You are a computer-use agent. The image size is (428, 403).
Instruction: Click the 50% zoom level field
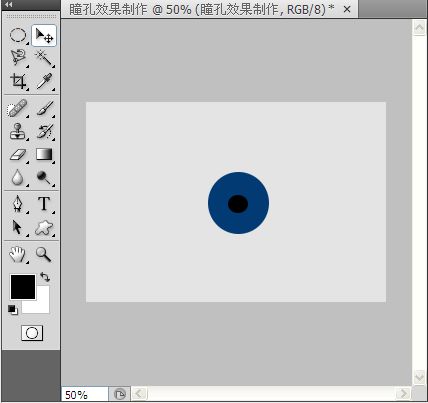(85, 395)
